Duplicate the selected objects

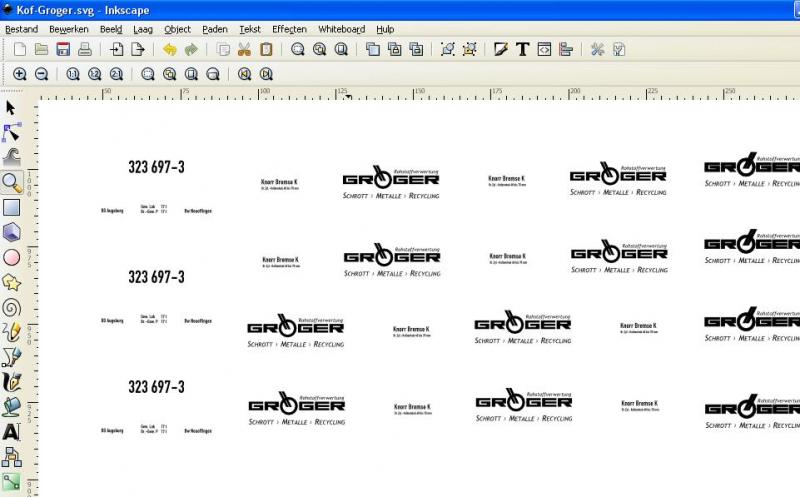[x=373, y=49]
